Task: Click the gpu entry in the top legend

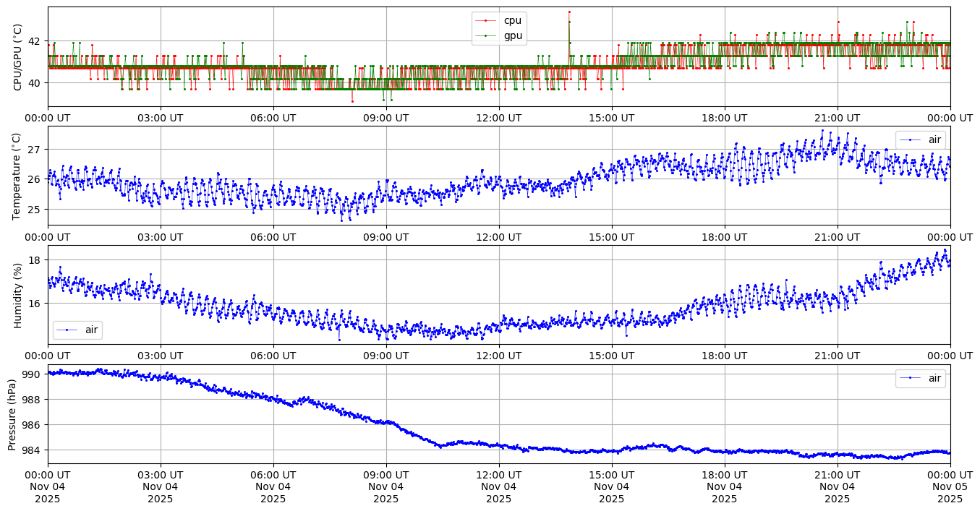Action: tap(513, 35)
